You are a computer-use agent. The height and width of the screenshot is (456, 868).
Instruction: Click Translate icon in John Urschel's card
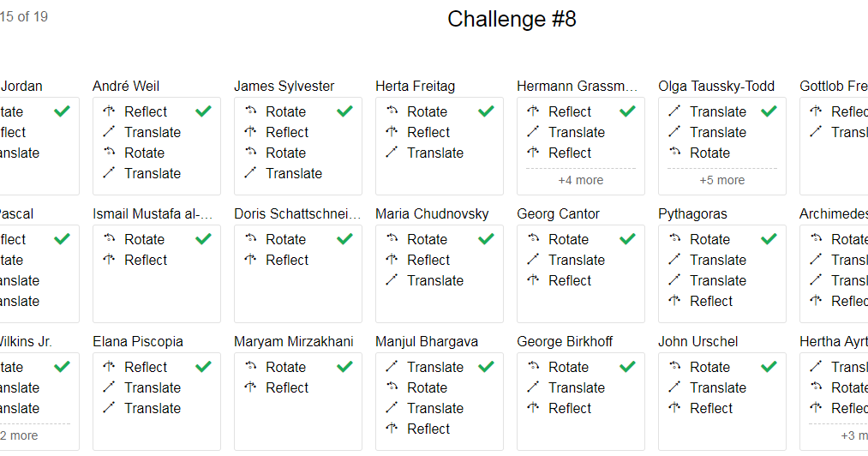[674, 387]
